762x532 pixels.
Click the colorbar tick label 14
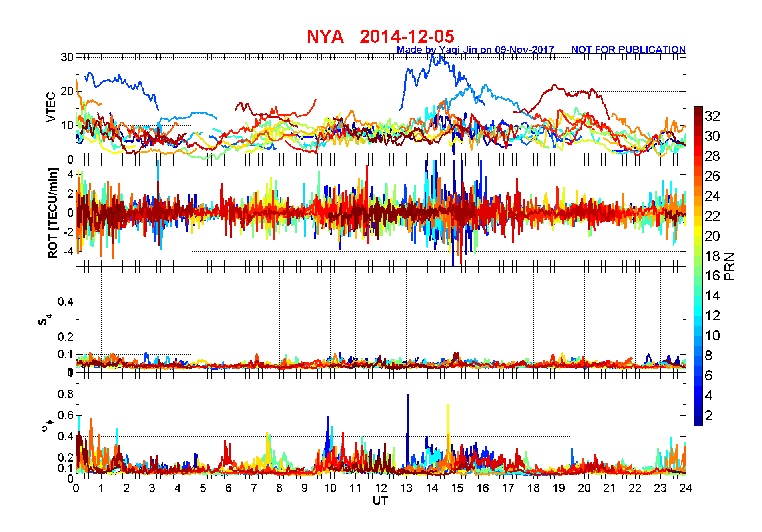pyautogui.click(x=712, y=296)
